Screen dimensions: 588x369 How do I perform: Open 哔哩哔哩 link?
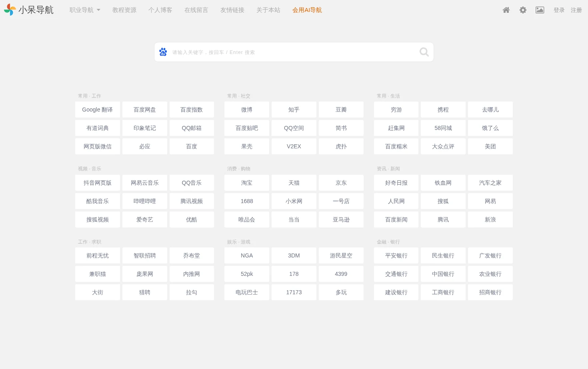145,201
